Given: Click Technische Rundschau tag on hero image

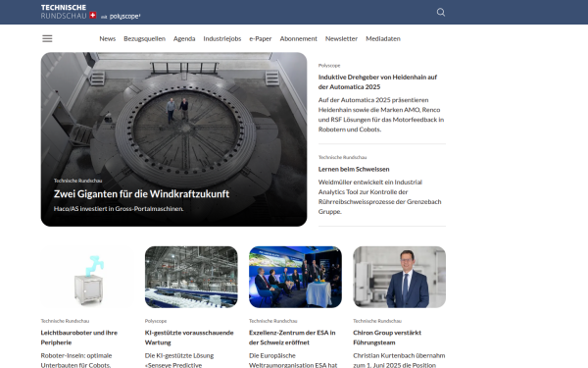Looking at the screenshot, I should coord(77,181).
